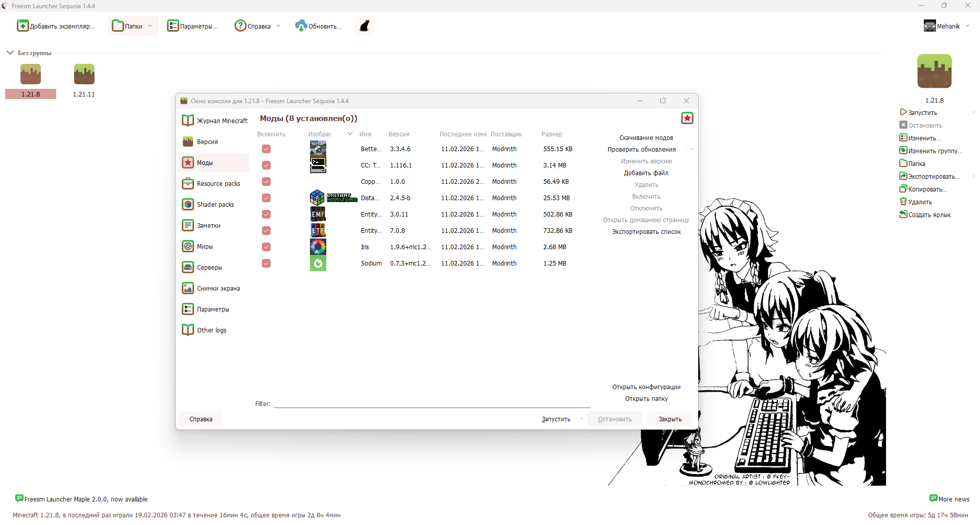Viewport: 980px width, 525px height.
Task: Expand the Проверить обновления dropdown arrow
Action: (691, 150)
